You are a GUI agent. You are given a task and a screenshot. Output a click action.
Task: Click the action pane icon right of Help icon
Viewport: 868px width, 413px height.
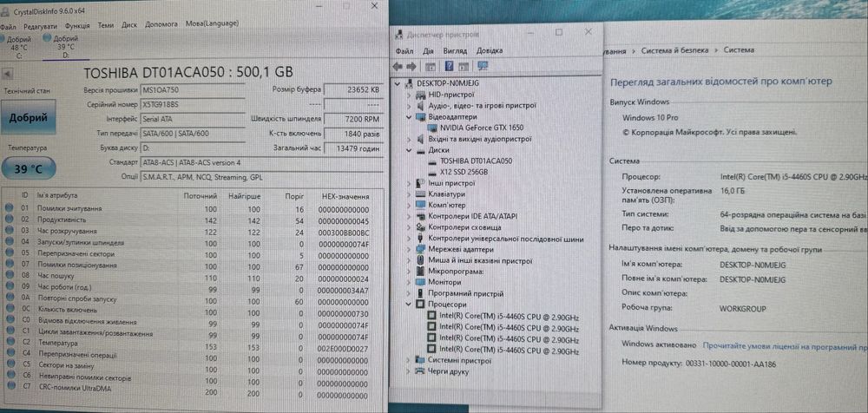coord(464,67)
